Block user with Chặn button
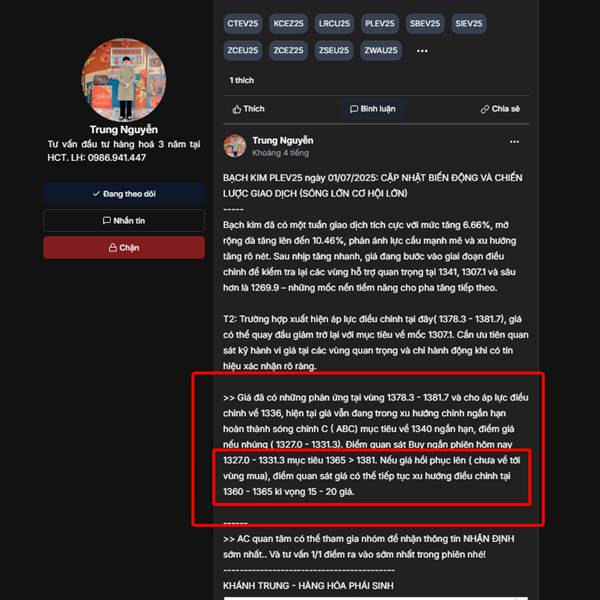The width and height of the screenshot is (600, 600). point(124,248)
